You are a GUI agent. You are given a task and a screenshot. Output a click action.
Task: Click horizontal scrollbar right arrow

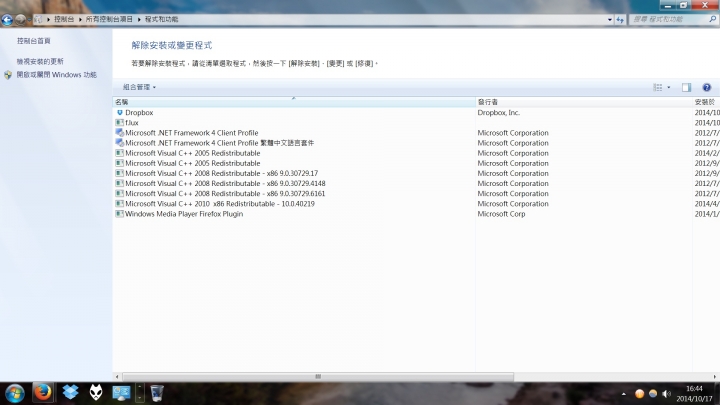click(x=714, y=377)
